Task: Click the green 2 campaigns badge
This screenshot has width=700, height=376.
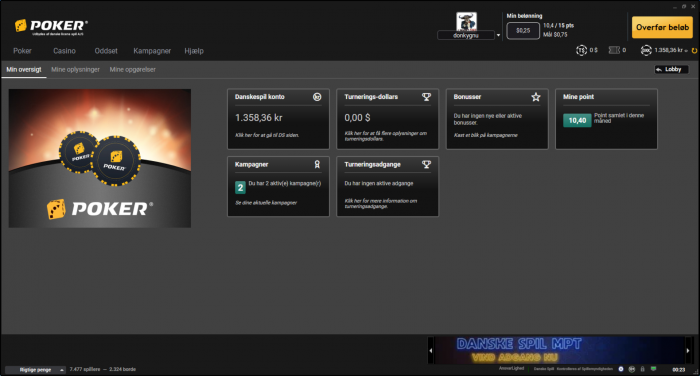Action: [x=240, y=188]
